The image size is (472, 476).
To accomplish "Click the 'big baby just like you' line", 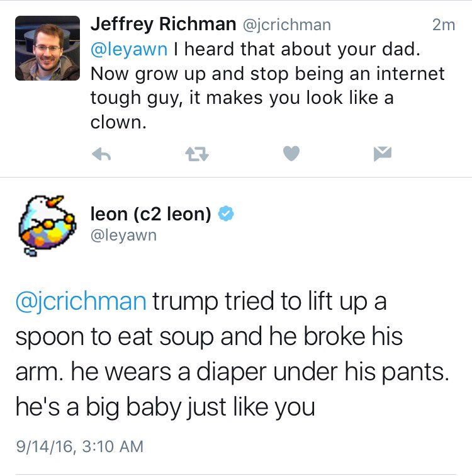I will pyautogui.click(x=164, y=408).
